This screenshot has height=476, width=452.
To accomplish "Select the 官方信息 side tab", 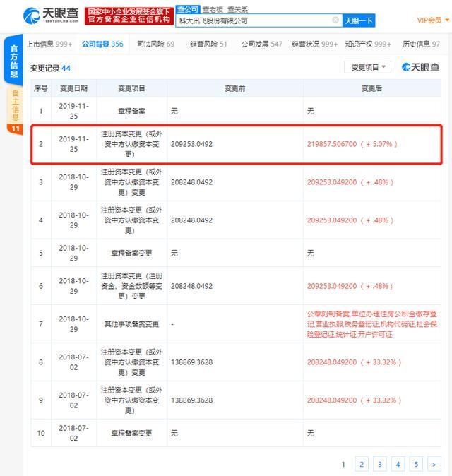I will [13, 61].
